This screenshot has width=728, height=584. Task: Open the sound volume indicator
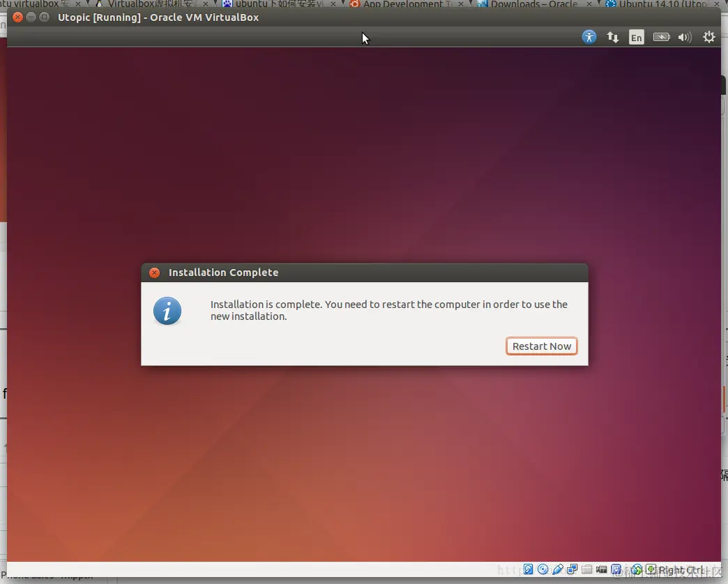click(685, 37)
